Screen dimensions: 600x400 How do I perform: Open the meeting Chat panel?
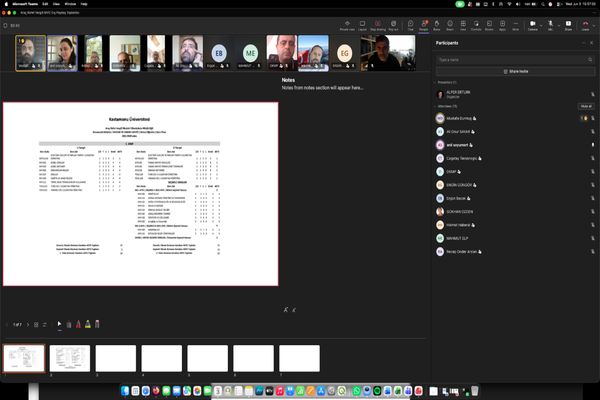[411, 26]
